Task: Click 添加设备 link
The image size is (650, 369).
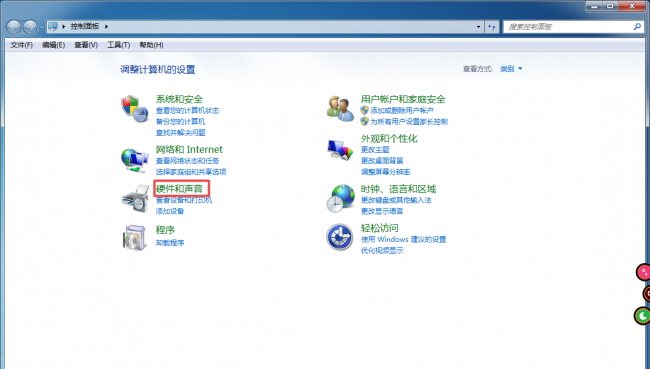Action: click(x=170, y=211)
